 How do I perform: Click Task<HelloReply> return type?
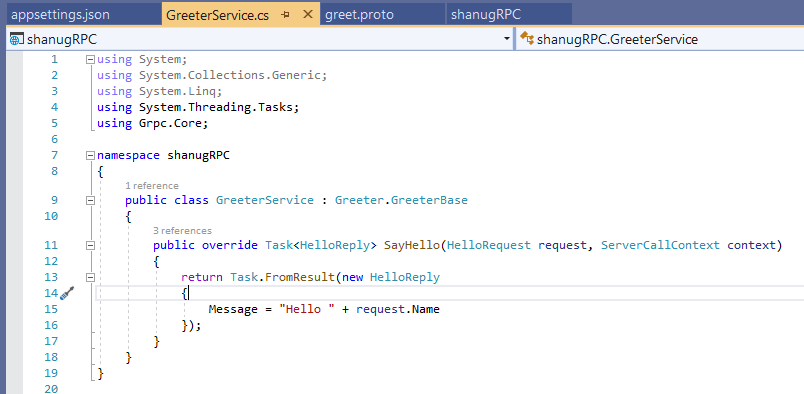pos(321,245)
